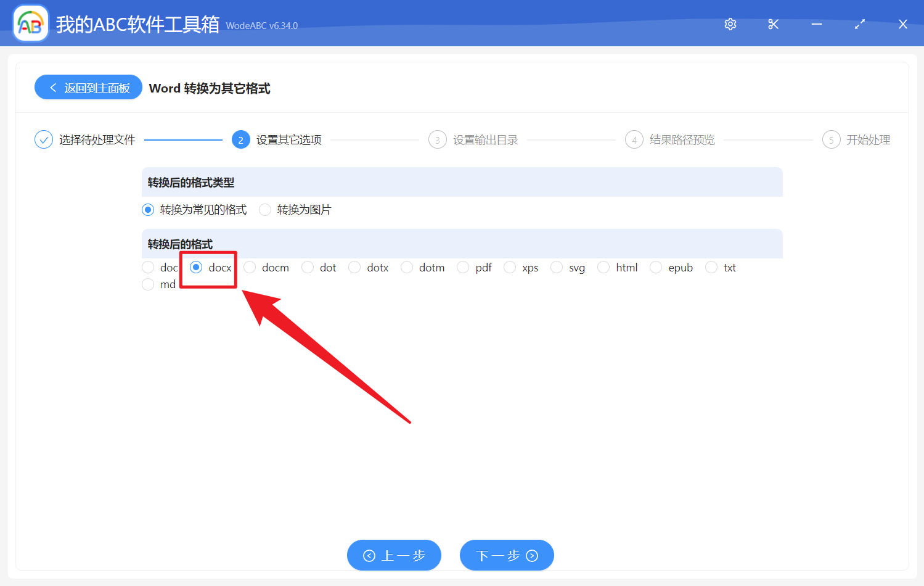Click the step 3 设置输出目录 circle
The height and width of the screenshot is (586, 924).
[437, 139]
